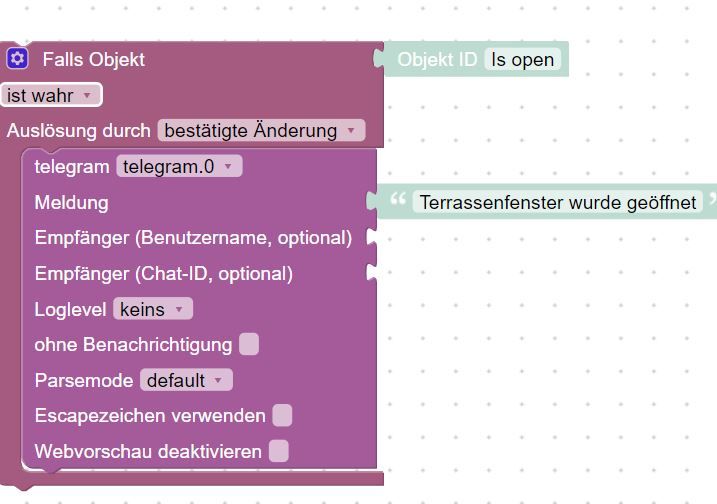This screenshot has height=504, width=717.
Task: Click the Empfänger (Benutzername, optional) input socket
Action: coord(372,237)
